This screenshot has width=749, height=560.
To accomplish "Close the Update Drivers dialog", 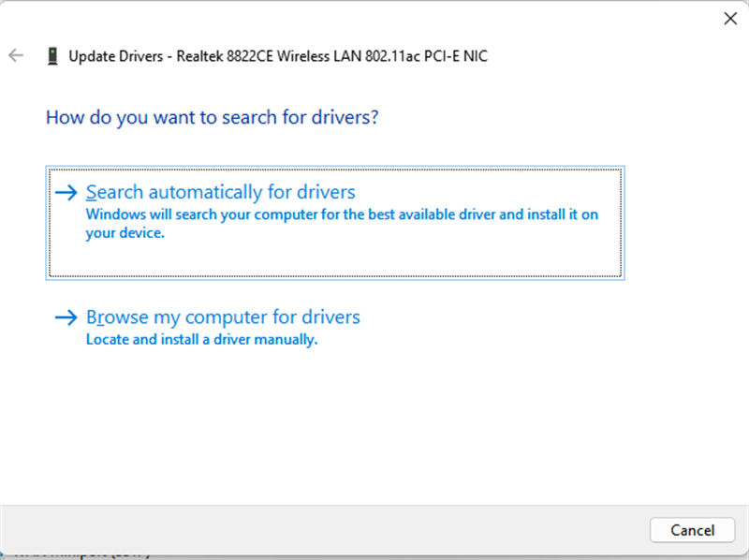I will click(730, 19).
